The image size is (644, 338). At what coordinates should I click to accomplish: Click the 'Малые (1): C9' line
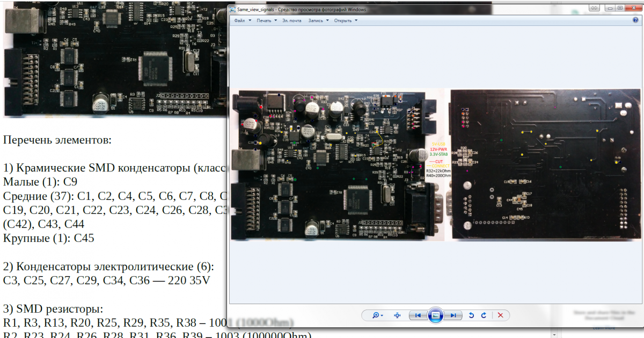point(41,182)
